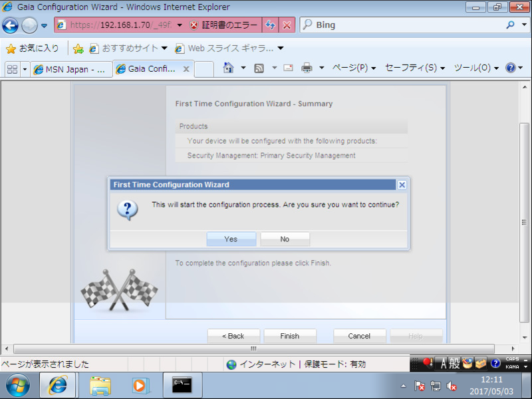Image resolution: width=532 pixels, height=399 pixels.
Task: Click the horizontal scrollbar right arrow
Action: coord(513,348)
